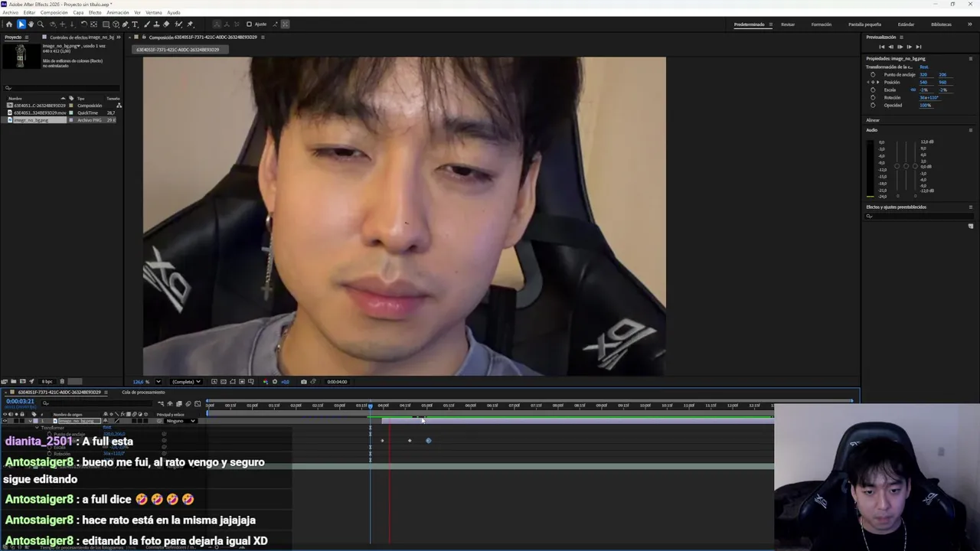This screenshot has width=980, height=551.
Task: Click the left audio level slider knob
Action: point(898,166)
